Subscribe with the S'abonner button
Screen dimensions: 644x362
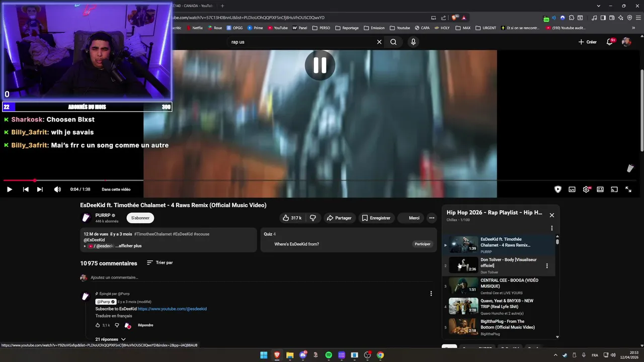[x=140, y=218]
